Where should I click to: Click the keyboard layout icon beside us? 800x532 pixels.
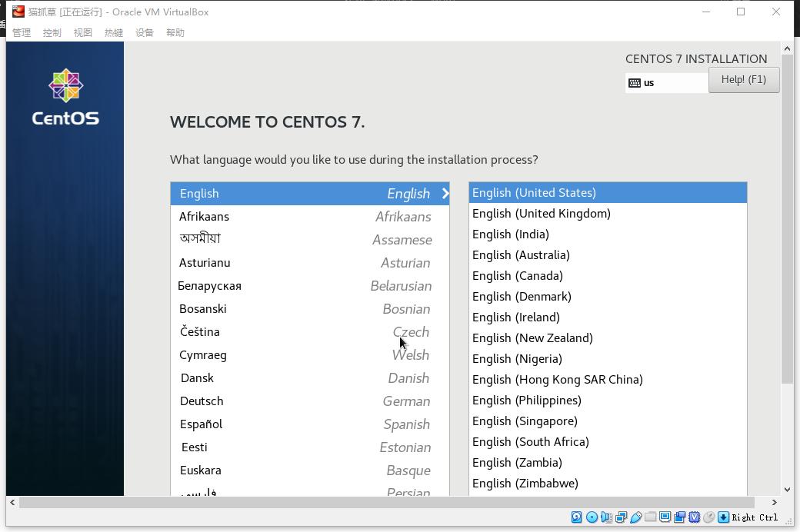(634, 83)
